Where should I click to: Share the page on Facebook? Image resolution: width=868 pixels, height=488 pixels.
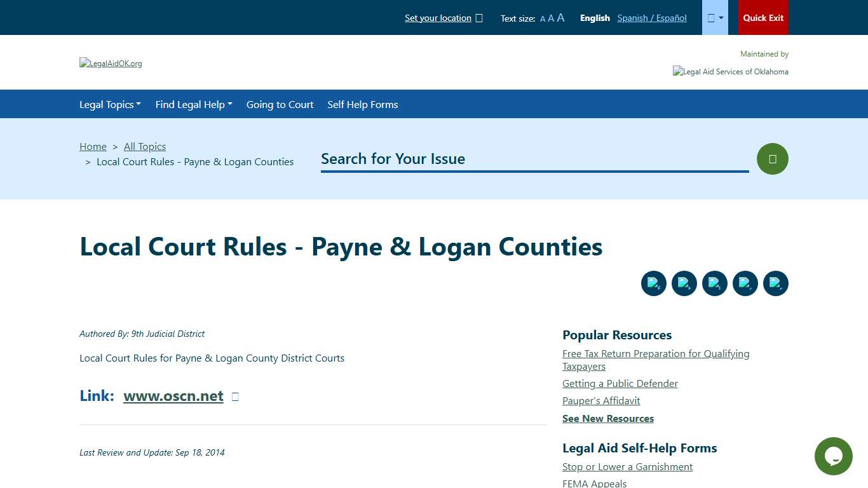[653, 283]
